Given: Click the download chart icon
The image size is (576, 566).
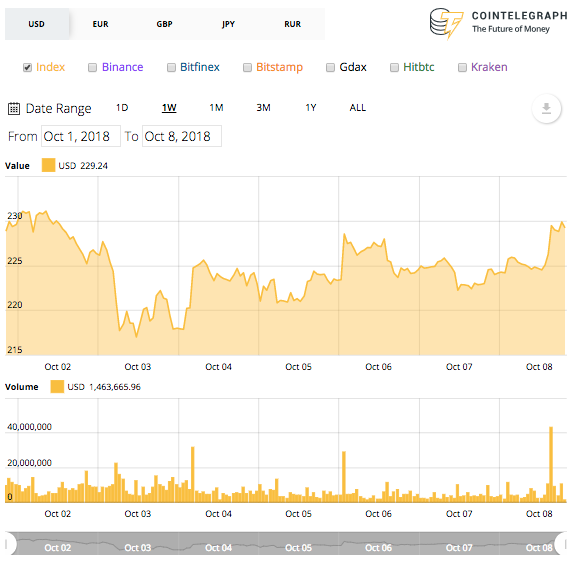Looking at the screenshot, I should pos(546,109).
